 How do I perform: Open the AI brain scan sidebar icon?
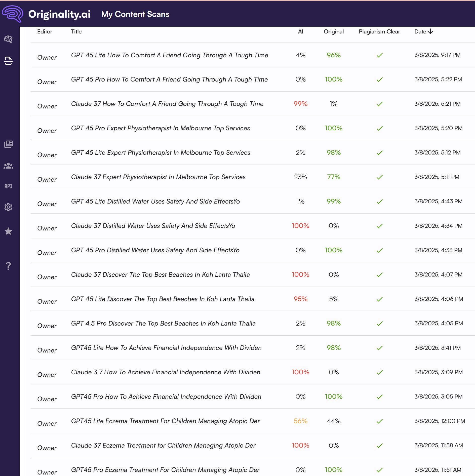click(x=8, y=39)
